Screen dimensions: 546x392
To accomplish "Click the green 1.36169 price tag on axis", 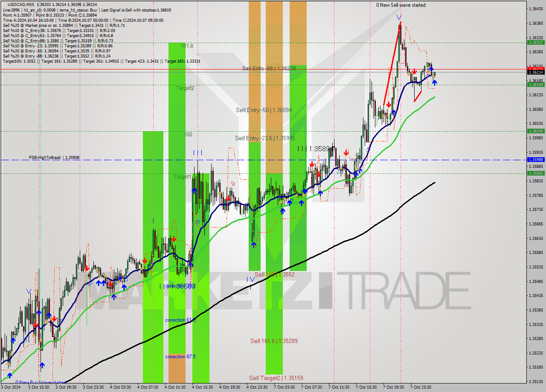I will click(x=536, y=84).
